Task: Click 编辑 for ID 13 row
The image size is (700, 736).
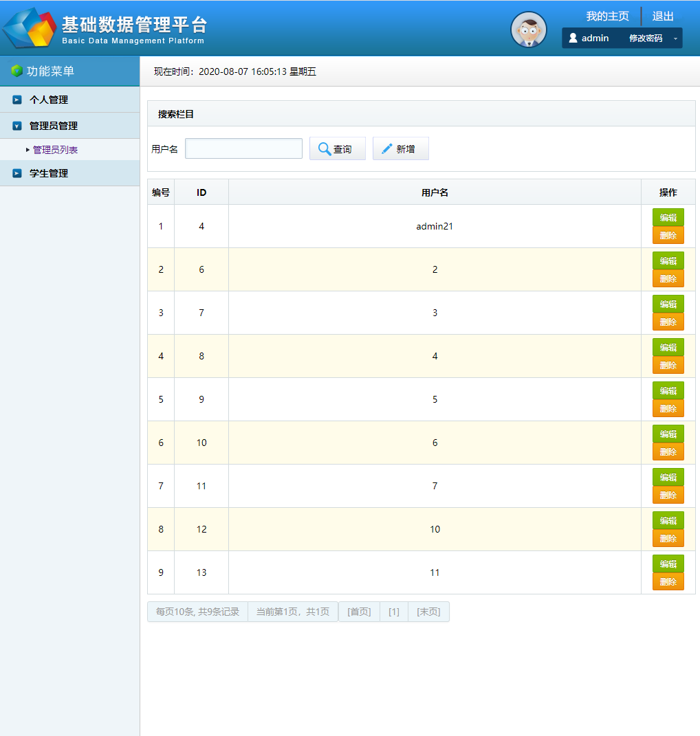Action: 668,564
